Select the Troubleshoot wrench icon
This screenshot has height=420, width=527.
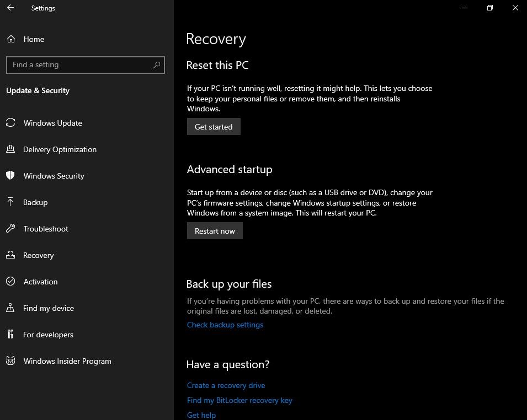coord(11,229)
